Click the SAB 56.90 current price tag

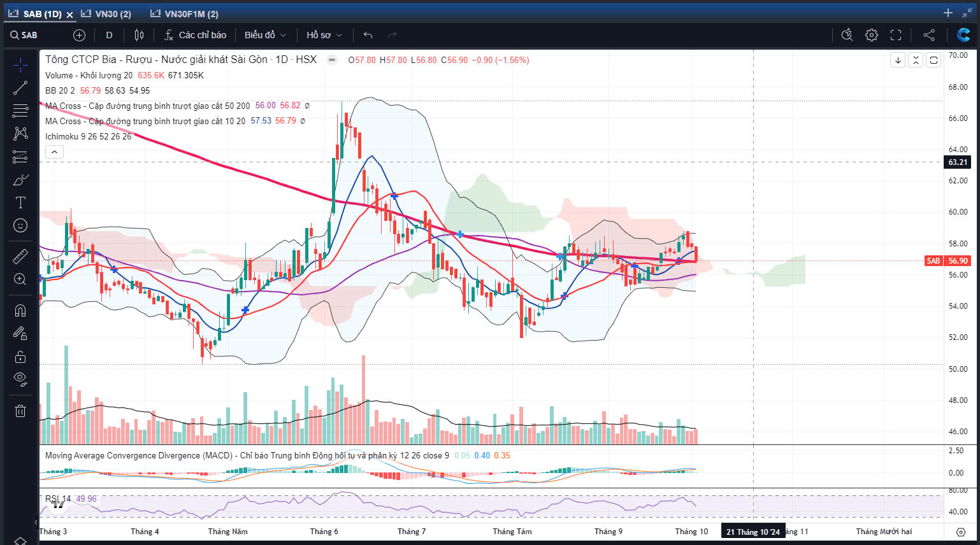click(x=948, y=260)
